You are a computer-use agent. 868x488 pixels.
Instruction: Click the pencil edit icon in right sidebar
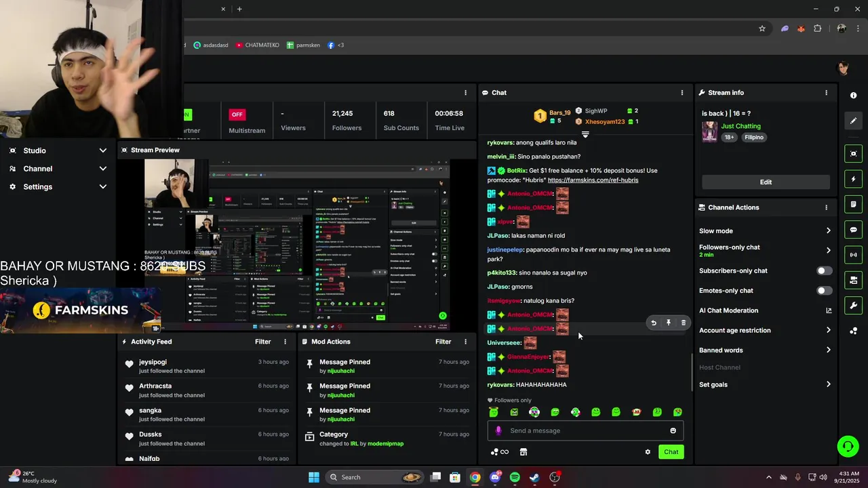(x=854, y=121)
